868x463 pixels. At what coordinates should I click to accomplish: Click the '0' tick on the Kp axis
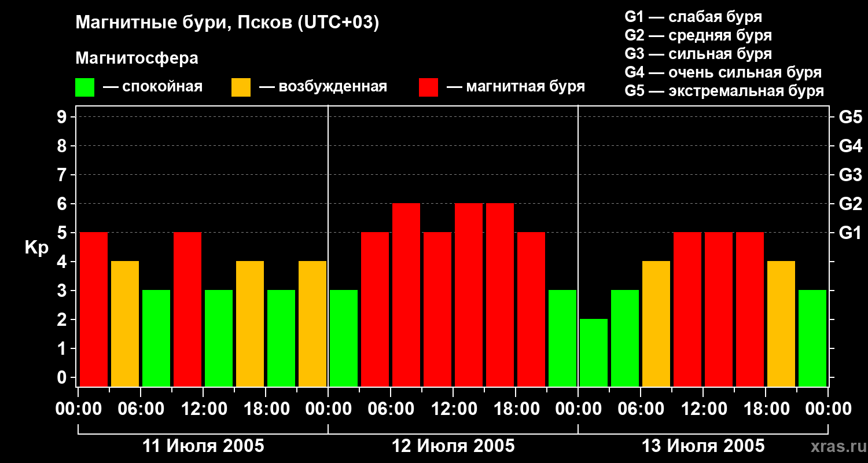click(63, 377)
